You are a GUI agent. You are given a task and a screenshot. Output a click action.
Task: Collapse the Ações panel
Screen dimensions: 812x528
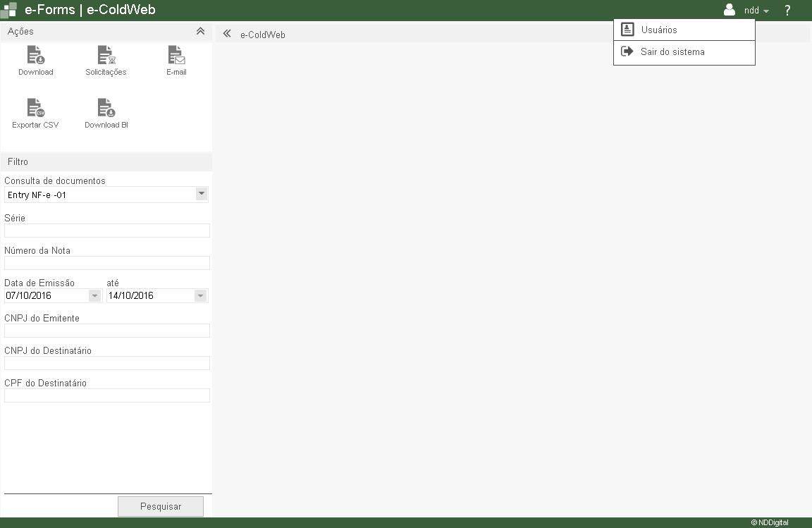[200, 31]
